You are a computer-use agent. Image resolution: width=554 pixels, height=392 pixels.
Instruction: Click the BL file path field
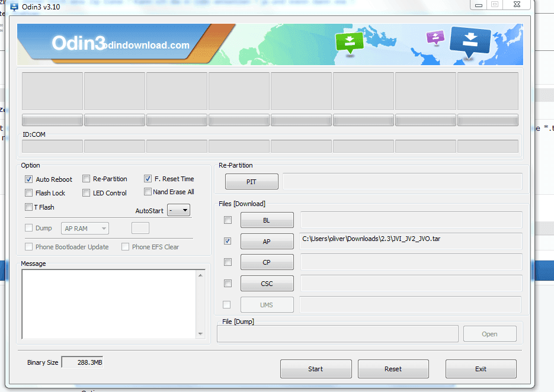click(x=411, y=220)
